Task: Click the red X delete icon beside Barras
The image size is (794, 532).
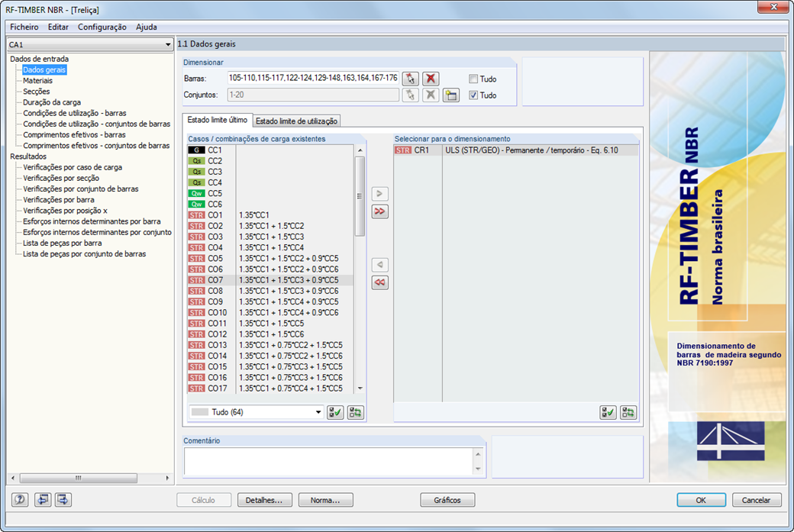Action: [x=431, y=79]
